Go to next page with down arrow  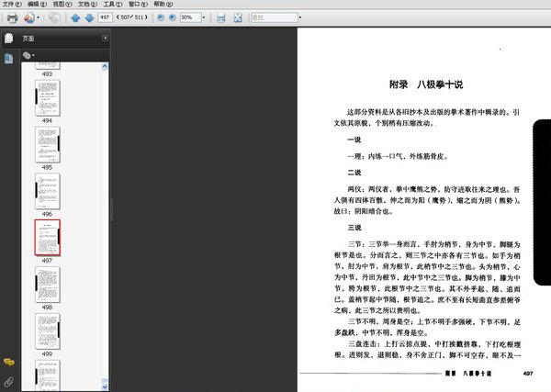point(89,17)
